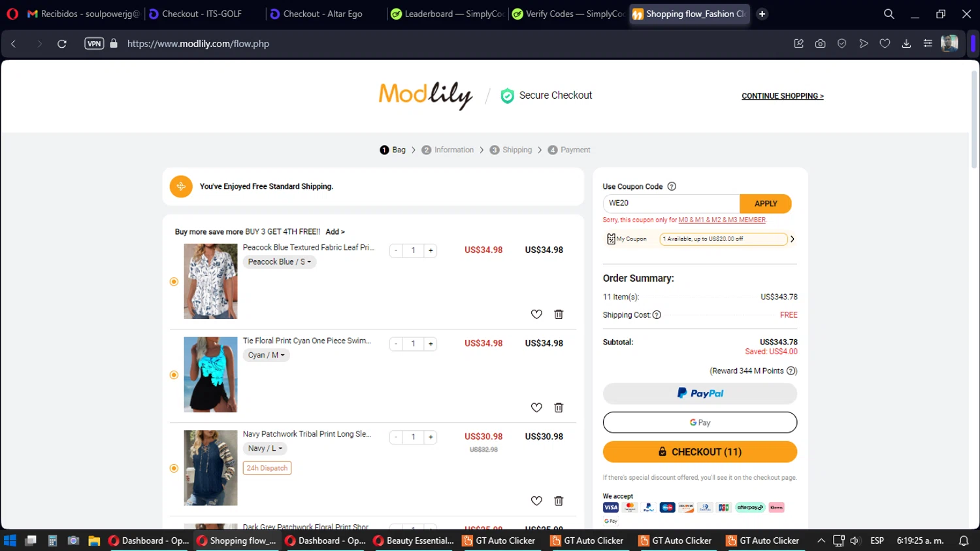Image resolution: width=980 pixels, height=551 pixels.
Task: Remove Cyan swimsuit with trash icon
Action: (559, 408)
